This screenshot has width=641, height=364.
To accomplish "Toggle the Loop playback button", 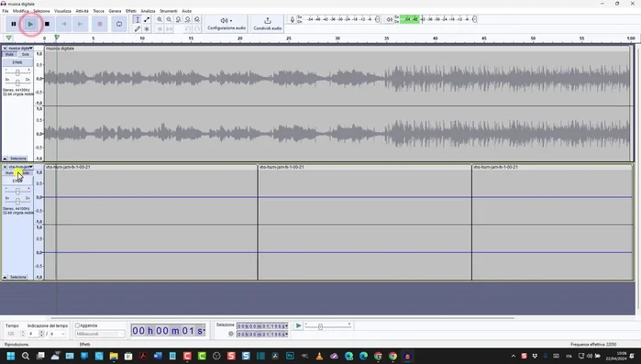I will click(x=119, y=24).
